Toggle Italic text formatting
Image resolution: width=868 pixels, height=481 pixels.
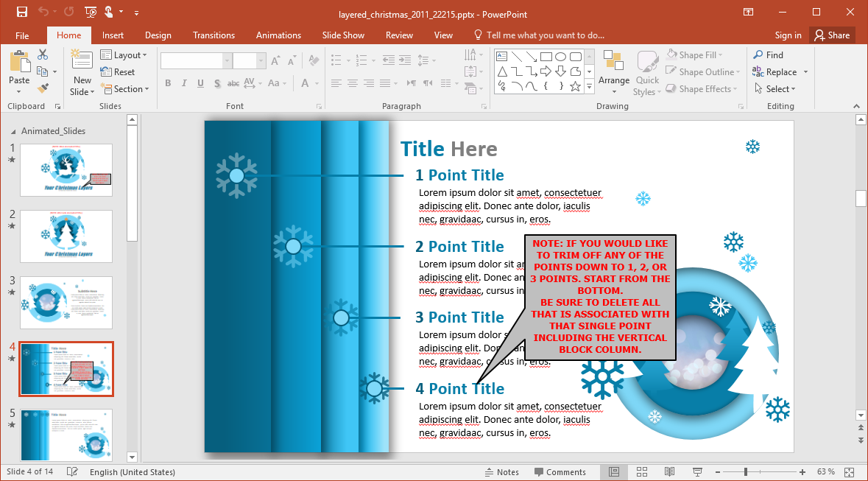[x=184, y=84]
